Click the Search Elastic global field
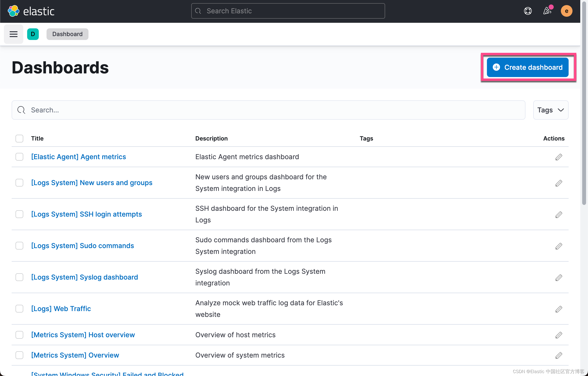Image resolution: width=588 pixels, height=376 pixels. [288, 11]
